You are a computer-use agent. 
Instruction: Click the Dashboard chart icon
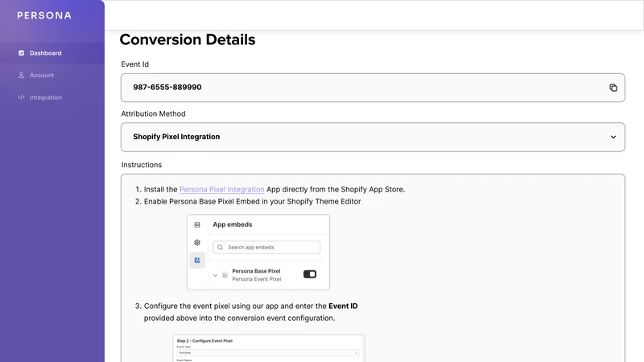coord(22,53)
